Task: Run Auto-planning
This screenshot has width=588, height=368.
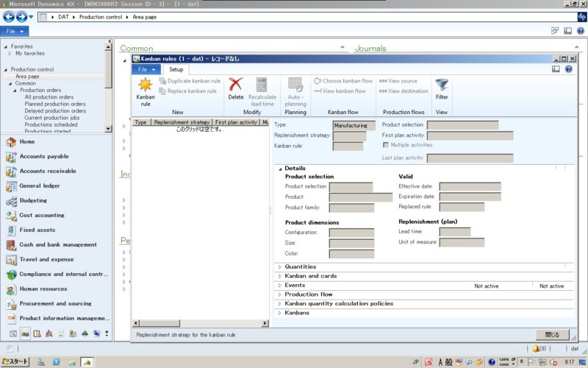Action: [295, 92]
